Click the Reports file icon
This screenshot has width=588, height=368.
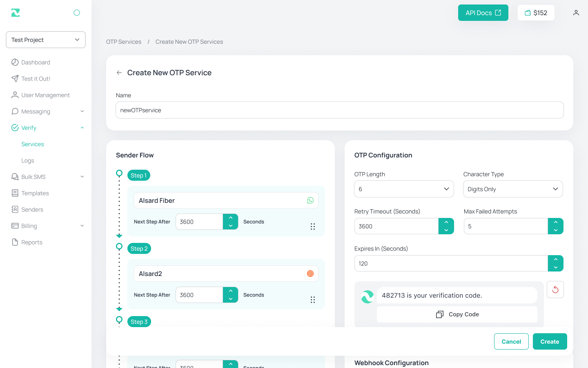click(15, 242)
